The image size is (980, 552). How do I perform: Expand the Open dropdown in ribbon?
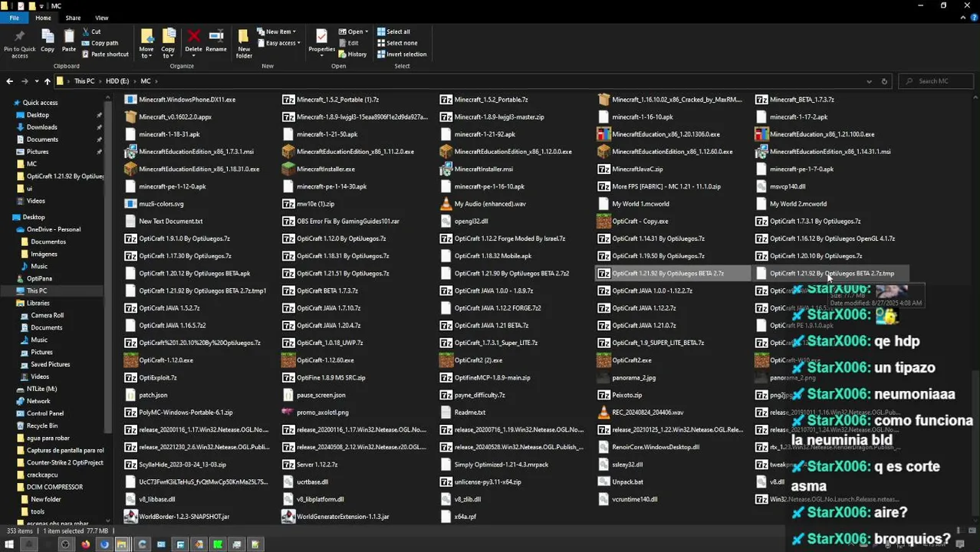tap(354, 32)
